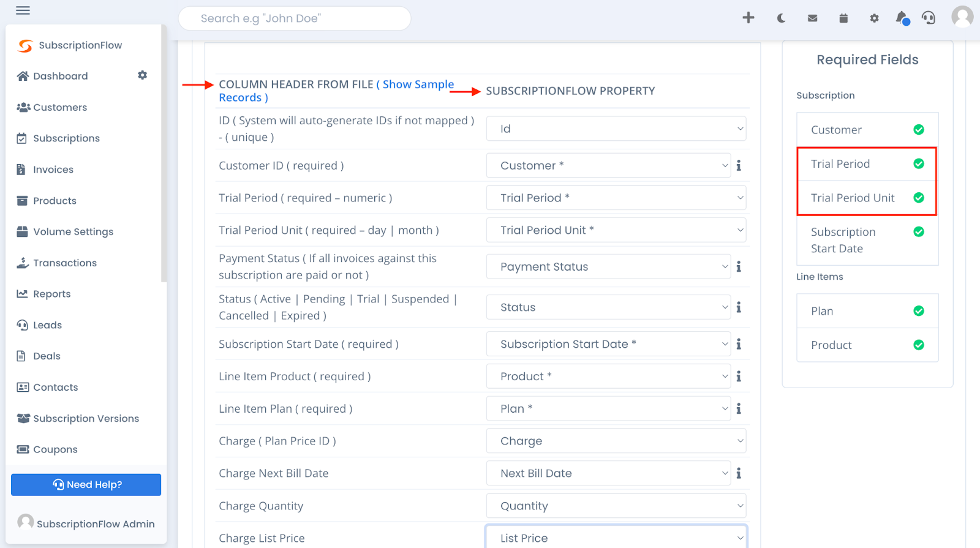
Task: Open notifications bell icon
Action: tap(902, 18)
